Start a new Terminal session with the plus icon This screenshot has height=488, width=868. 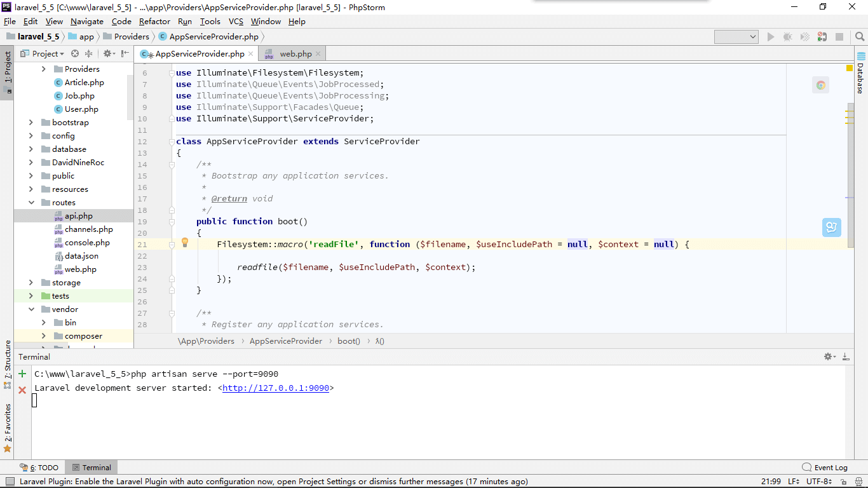pos(22,374)
